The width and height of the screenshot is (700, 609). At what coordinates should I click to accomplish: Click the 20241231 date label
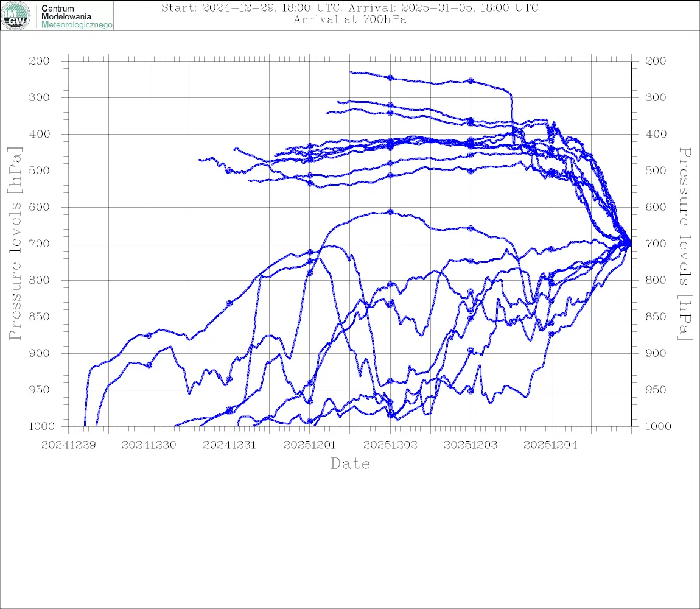(229, 445)
